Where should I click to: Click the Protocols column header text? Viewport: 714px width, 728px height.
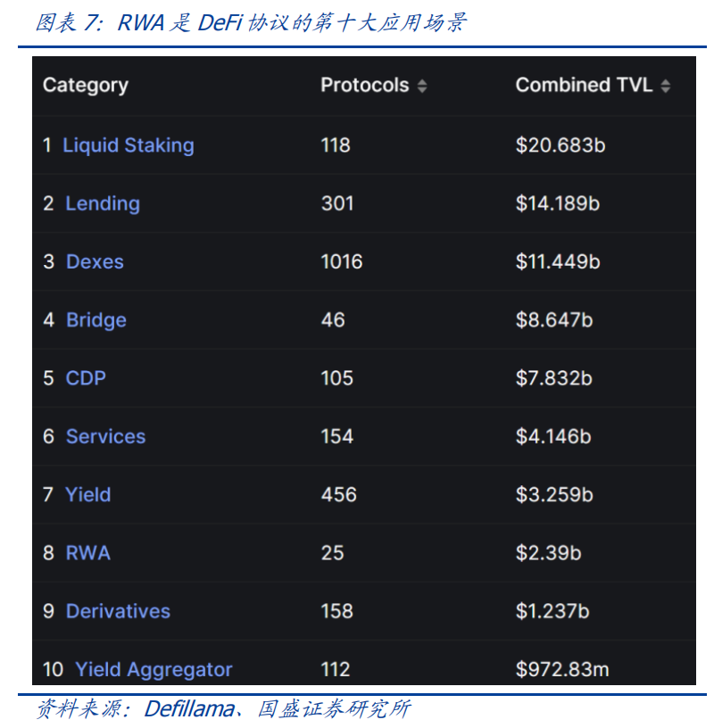point(365,86)
